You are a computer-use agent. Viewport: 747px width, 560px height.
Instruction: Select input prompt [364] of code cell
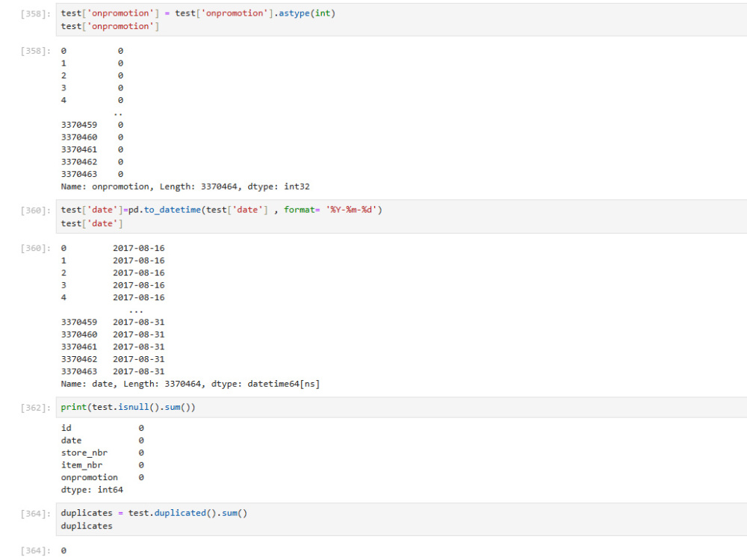coord(35,514)
